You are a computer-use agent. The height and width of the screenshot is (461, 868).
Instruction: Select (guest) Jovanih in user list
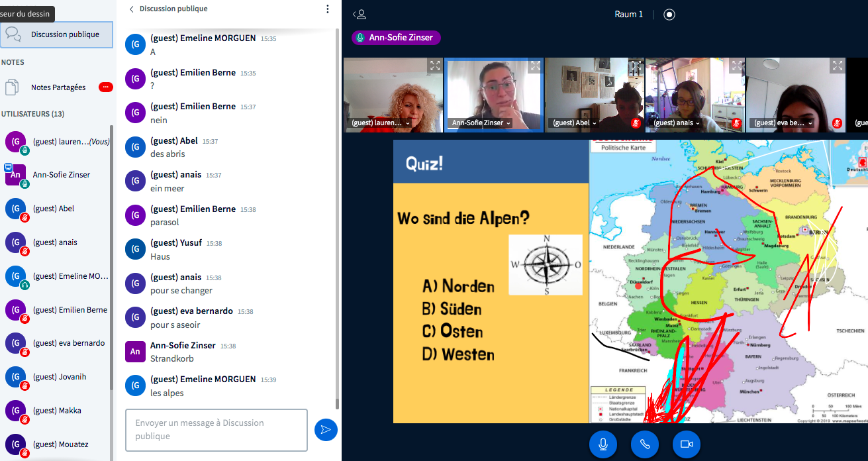56,377
